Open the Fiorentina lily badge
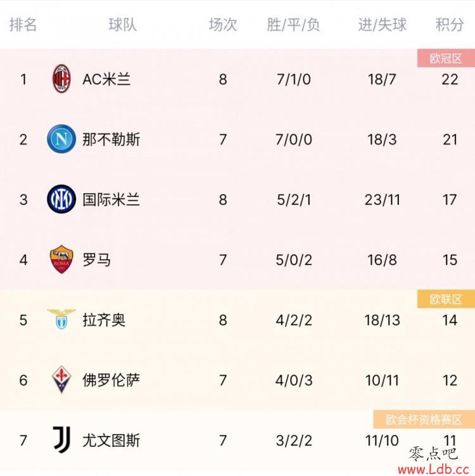The width and height of the screenshot is (475, 476). [61, 380]
